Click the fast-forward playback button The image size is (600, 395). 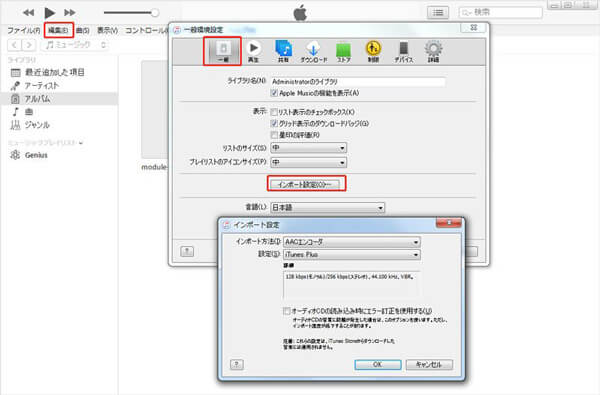70,13
